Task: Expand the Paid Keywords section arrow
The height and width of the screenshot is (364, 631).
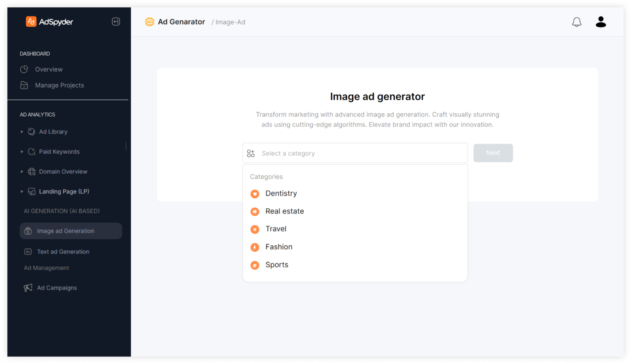Action: (22, 152)
